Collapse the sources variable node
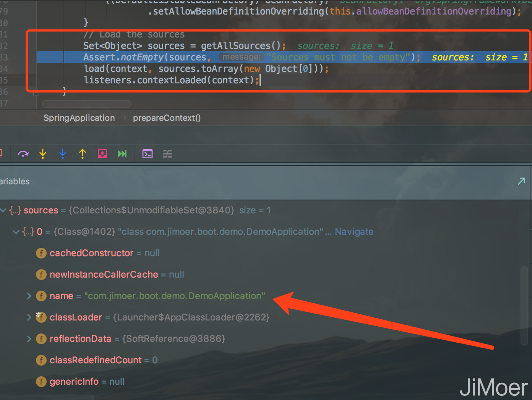The height and width of the screenshot is (400, 532). 3,210
